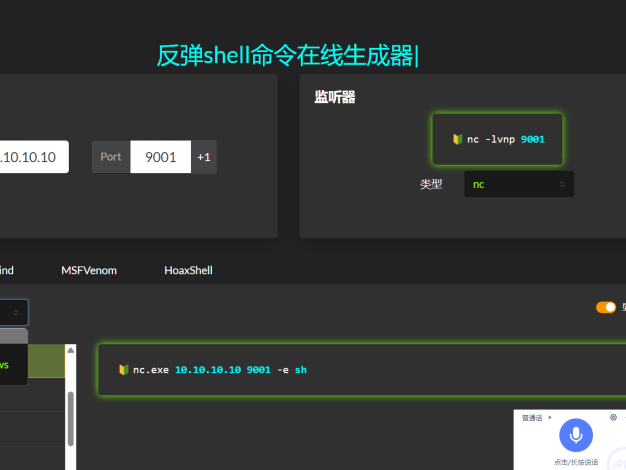The height and width of the screenshot is (470, 626).
Task: Open the dropdown above the shell list
Action: pos(14,312)
